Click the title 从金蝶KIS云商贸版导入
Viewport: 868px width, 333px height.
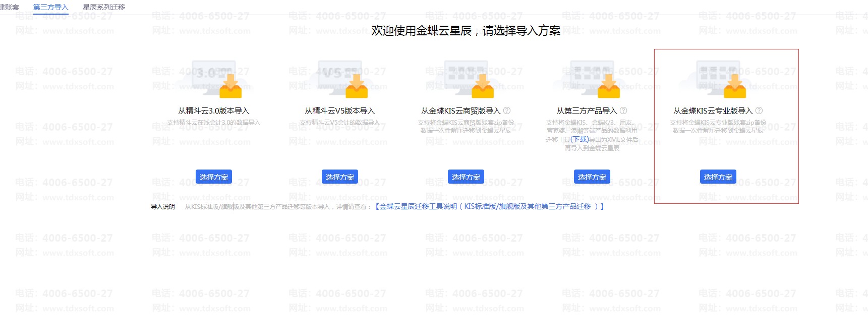[461, 110]
